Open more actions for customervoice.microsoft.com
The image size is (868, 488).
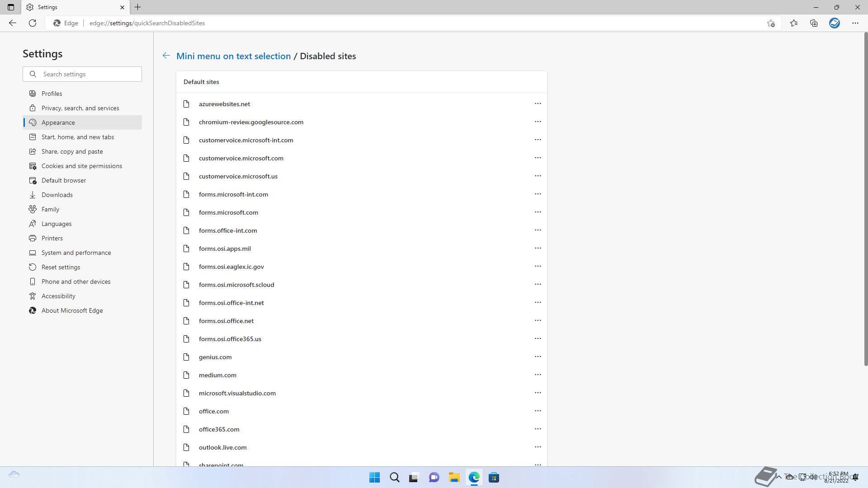[x=538, y=158]
